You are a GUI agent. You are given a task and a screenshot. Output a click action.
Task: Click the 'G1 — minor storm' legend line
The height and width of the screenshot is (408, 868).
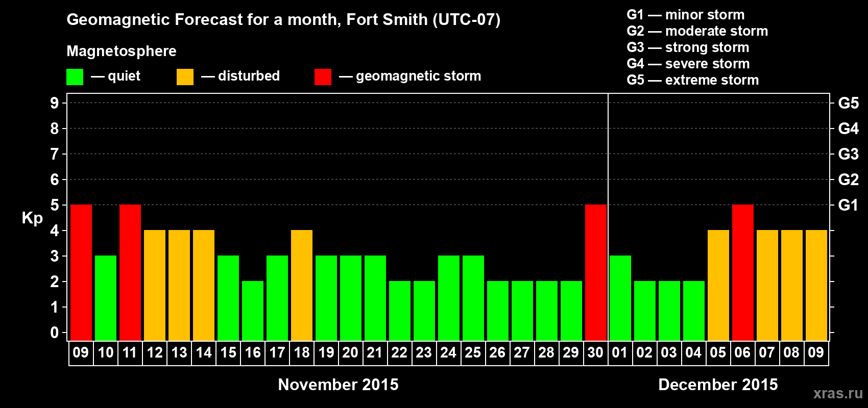point(686,15)
